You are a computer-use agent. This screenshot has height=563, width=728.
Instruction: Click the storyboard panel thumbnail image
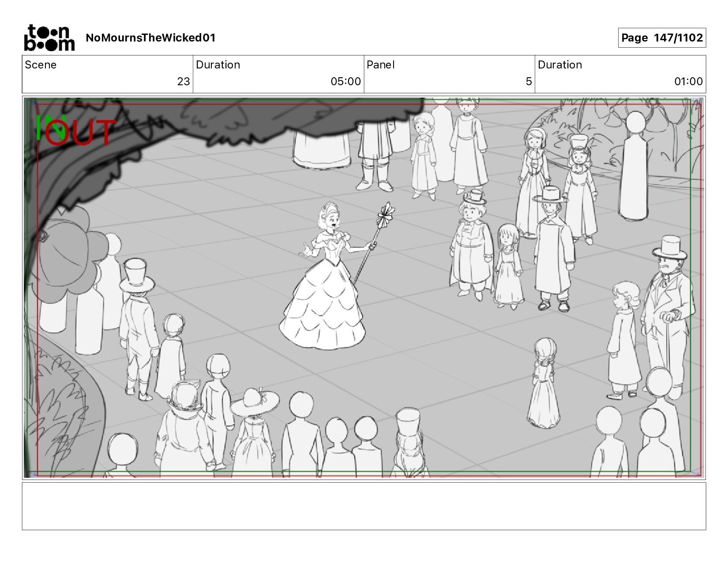(364, 287)
